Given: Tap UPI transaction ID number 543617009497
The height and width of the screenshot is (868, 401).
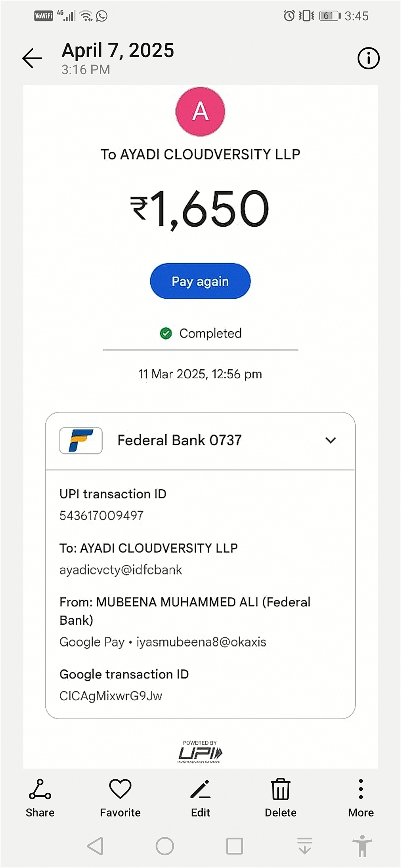Looking at the screenshot, I should pos(101,515).
